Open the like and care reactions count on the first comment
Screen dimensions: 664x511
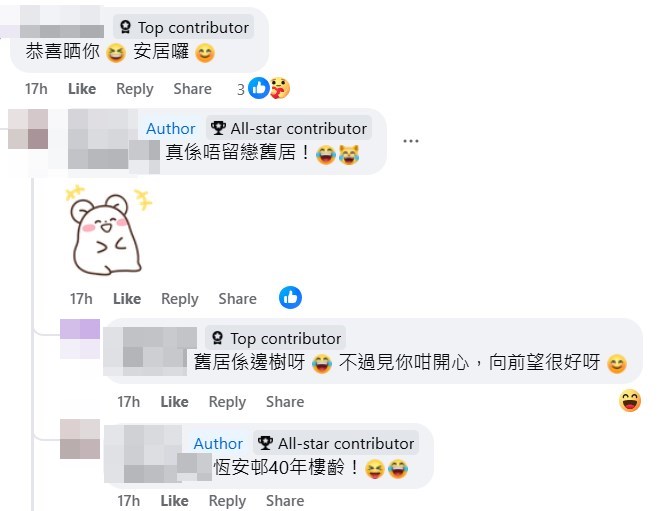pos(263,88)
